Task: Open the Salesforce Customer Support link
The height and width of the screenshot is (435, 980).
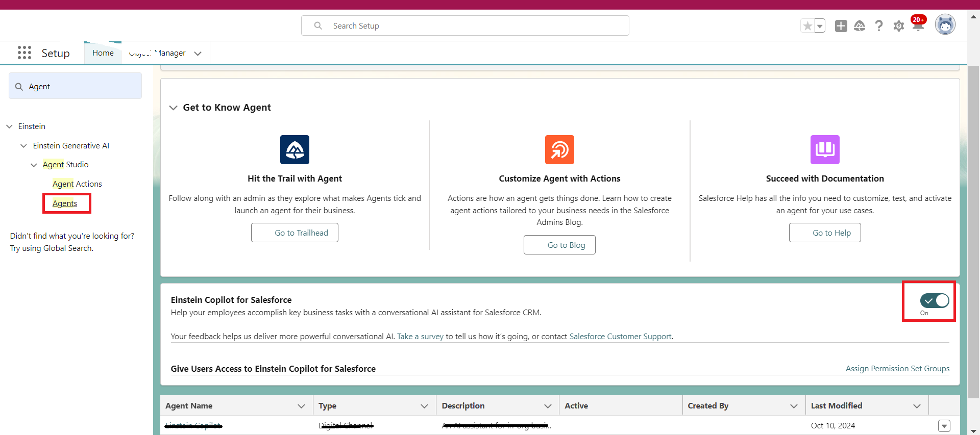Action: (x=620, y=337)
